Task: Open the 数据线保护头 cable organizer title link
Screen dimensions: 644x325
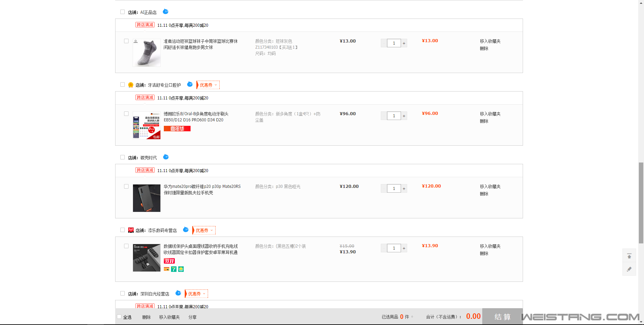Action: click(201, 249)
